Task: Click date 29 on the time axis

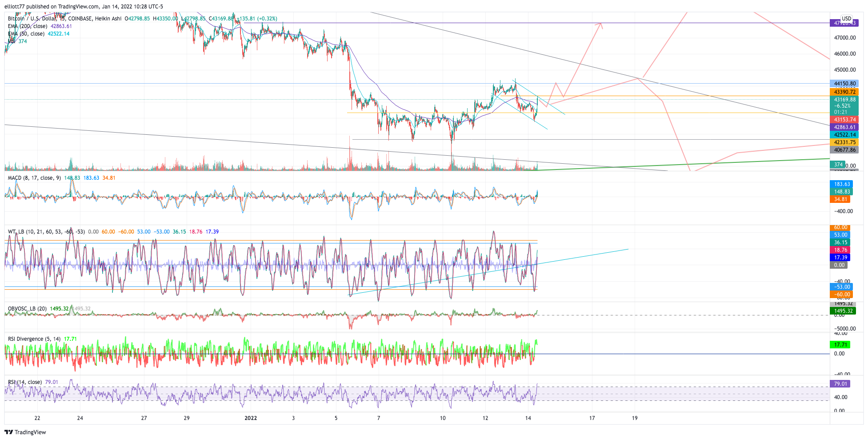Action: coord(187,418)
